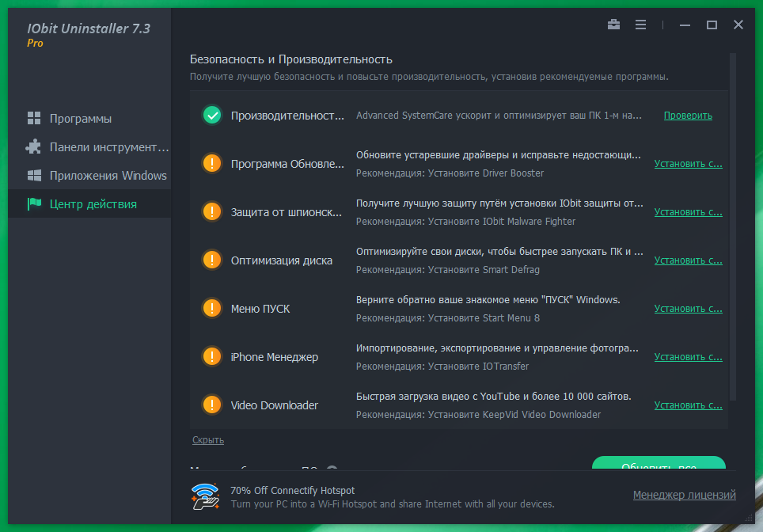Click the Programs grid icon
This screenshot has width=763, height=532.
34,118
